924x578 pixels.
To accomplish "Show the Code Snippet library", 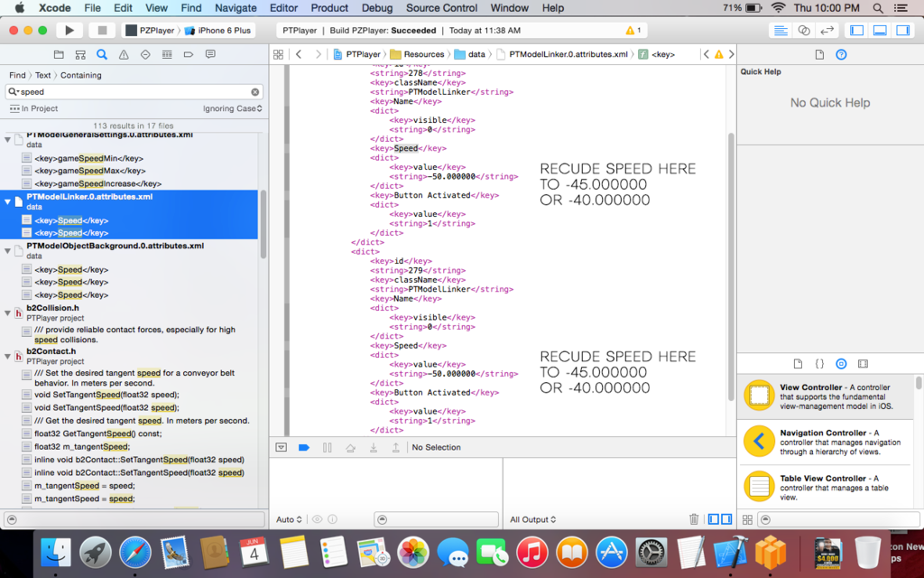I will point(819,364).
